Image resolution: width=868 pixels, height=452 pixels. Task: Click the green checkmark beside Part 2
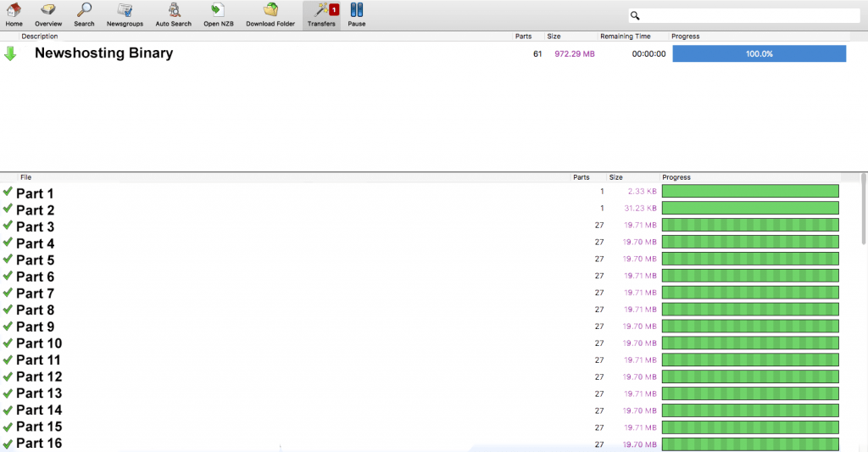8,209
